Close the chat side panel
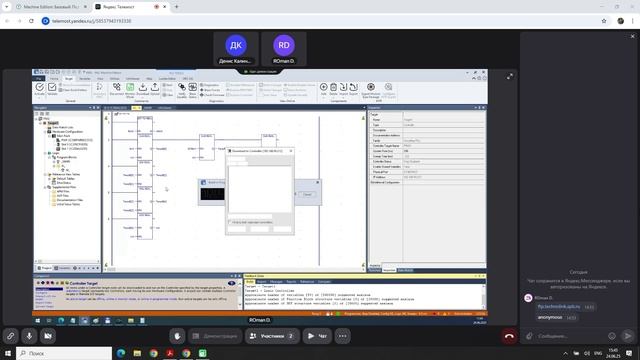The image size is (640, 360). 633,36
